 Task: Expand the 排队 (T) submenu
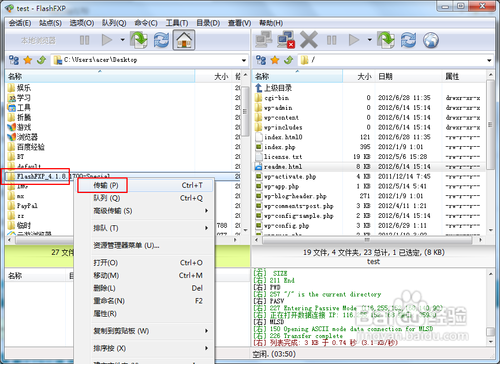point(144,228)
